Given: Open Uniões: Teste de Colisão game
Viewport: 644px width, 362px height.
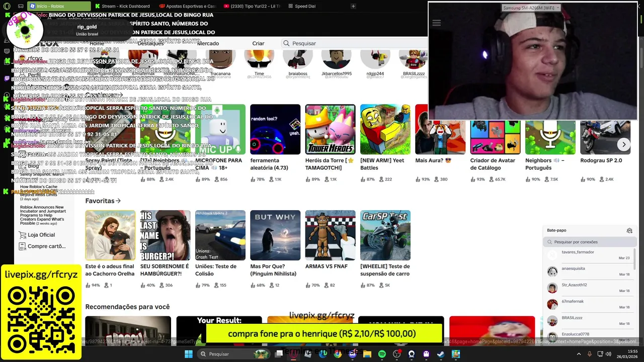Looking at the screenshot, I should pyautogui.click(x=220, y=235).
